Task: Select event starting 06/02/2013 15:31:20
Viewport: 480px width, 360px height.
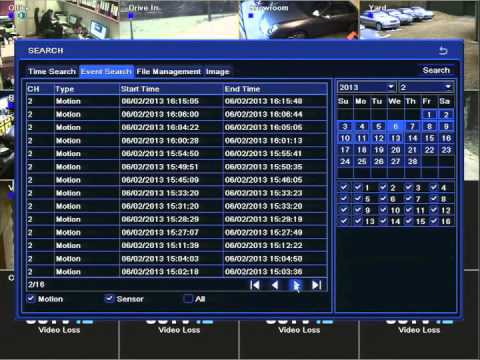Action: (x=177, y=206)
